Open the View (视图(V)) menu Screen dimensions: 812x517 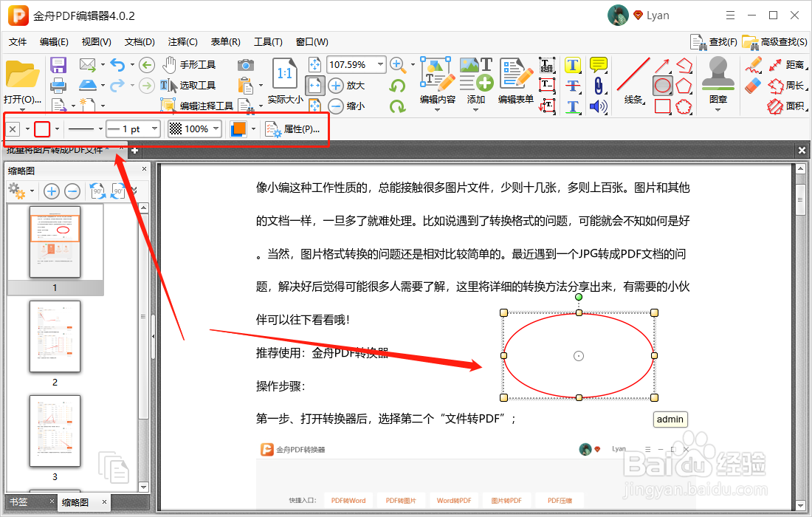96,42
